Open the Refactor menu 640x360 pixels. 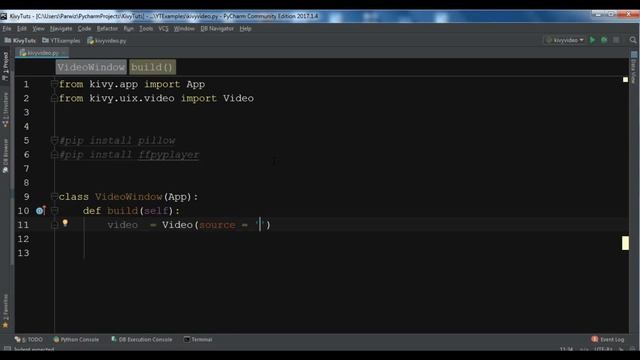(x=107, y=29)
